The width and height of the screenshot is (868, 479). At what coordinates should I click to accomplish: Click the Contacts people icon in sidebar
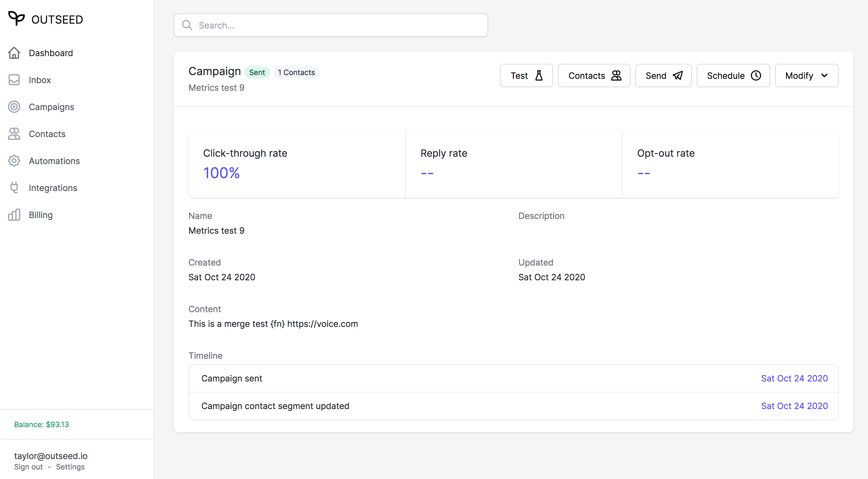(14, 134)
